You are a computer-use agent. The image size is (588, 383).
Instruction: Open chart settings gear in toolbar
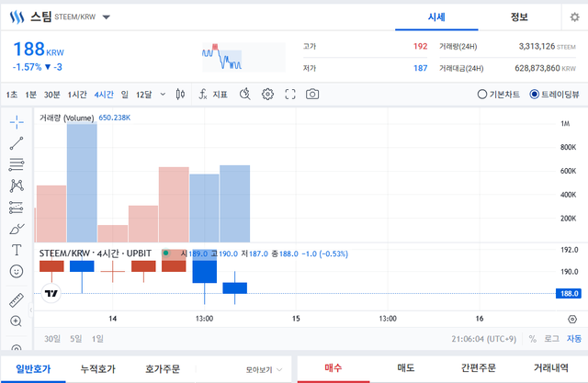tap(267, 94)
